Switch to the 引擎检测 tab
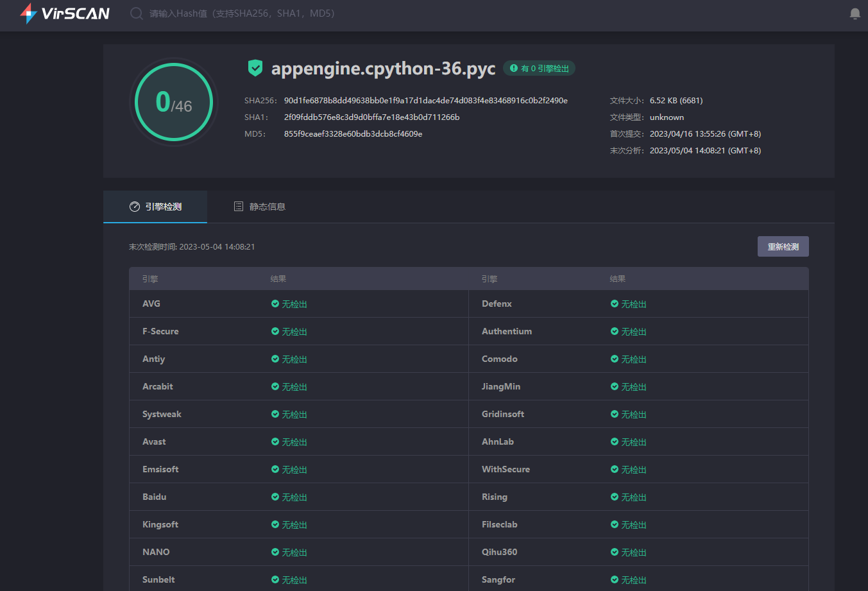Viewport: 868px width, 591px height. point(155,207)
